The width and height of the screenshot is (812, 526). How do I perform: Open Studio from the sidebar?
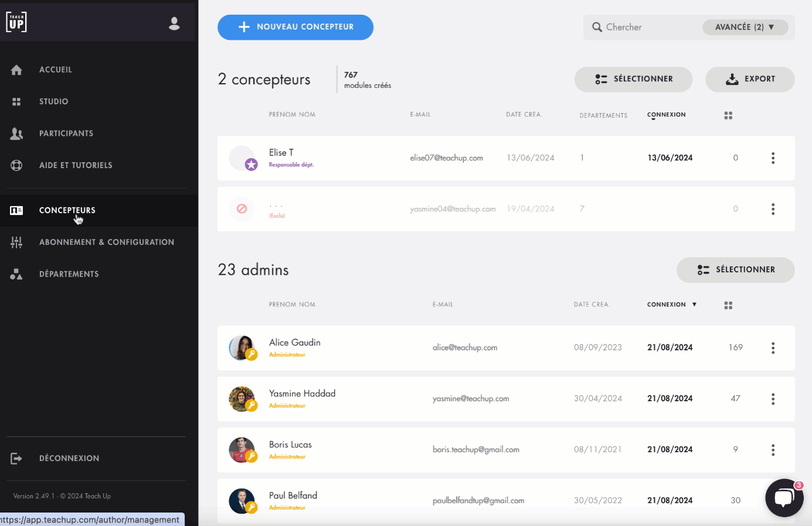point(53,101)
